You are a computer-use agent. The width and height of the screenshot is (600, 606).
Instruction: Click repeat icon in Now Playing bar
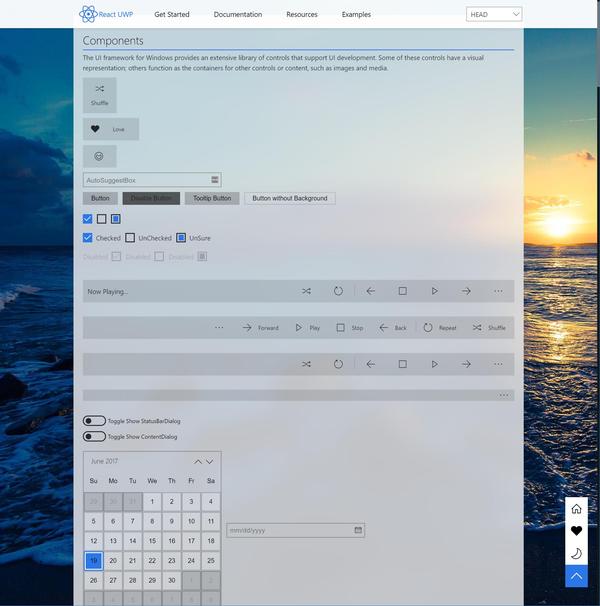(x=338, y=291)
